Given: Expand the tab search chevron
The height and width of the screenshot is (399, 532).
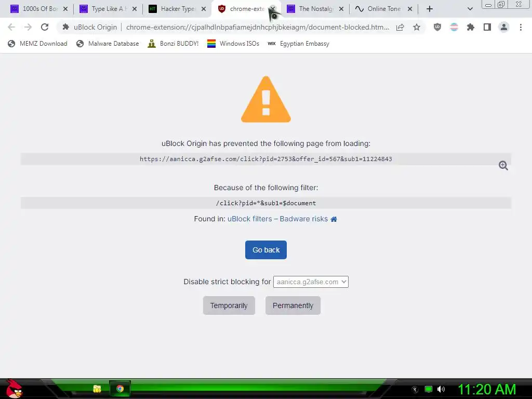Looking at the screenshot, I should pyautogui.click(x=470, y=9).
